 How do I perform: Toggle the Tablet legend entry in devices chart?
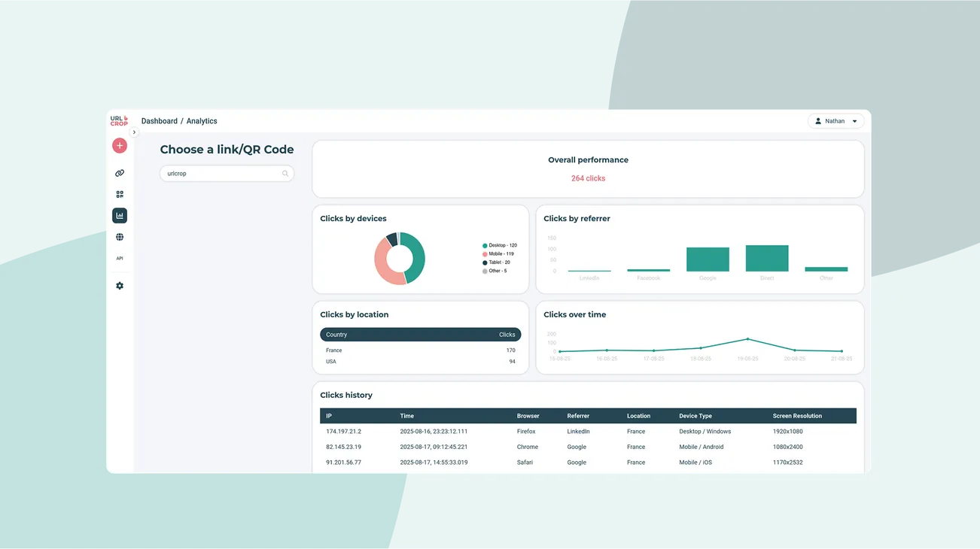pyautogui.click(x=498, y=262)
